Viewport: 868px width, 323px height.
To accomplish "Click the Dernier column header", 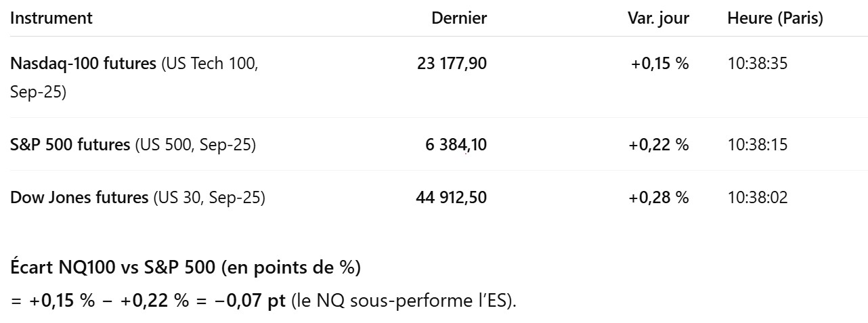I will tap(459, 18).
